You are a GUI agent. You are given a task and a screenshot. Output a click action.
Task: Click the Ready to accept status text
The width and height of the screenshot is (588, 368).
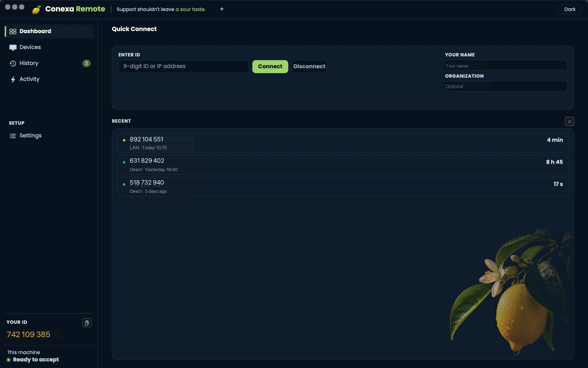(36, 360)
